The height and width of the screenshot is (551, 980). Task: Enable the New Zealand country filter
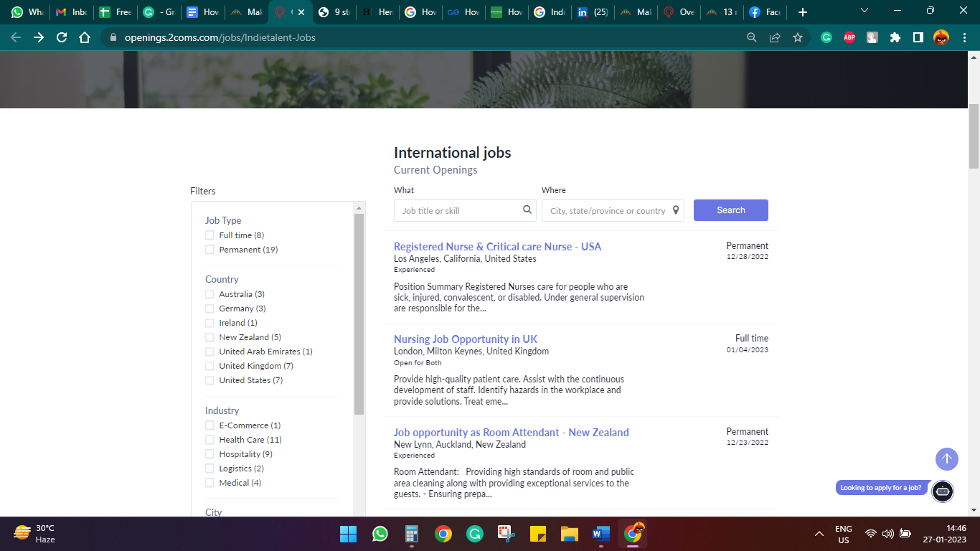tap(210, 337)
